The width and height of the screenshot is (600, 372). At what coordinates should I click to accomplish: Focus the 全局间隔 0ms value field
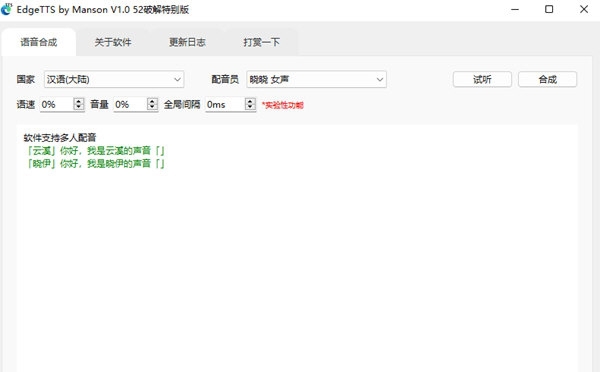click(225, 104)
